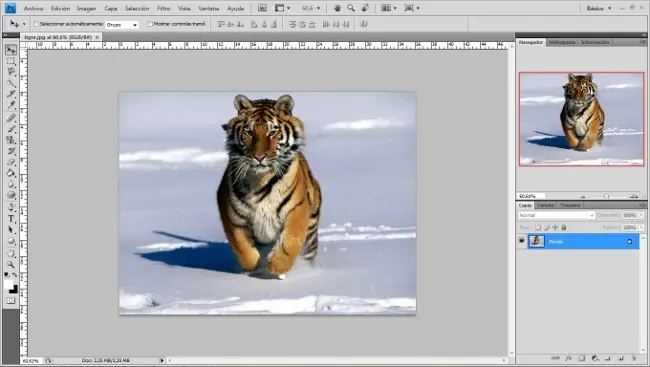
Task: Enable the Mostrar controles transf. checkbox
Action: pos(150,24)
